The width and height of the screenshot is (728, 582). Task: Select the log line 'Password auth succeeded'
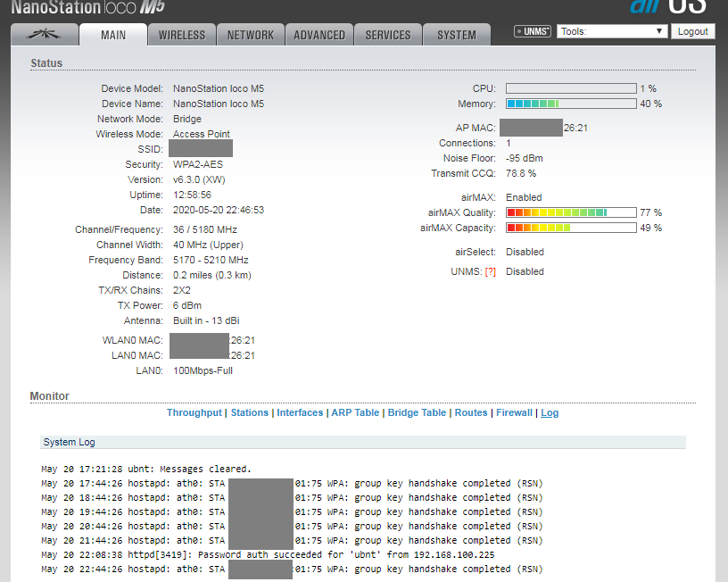[x=268, y=554]
